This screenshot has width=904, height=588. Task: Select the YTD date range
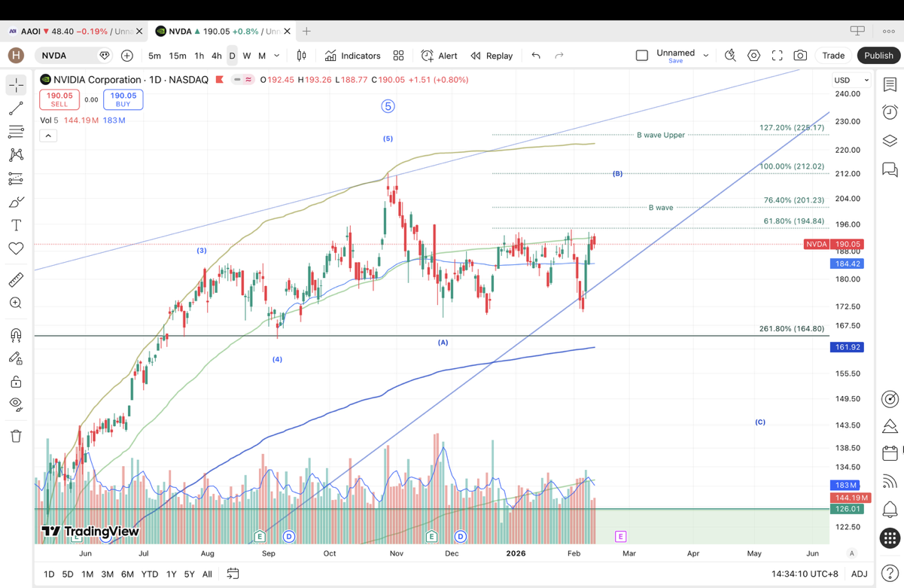pyautogui.click(x=150, y=574)
